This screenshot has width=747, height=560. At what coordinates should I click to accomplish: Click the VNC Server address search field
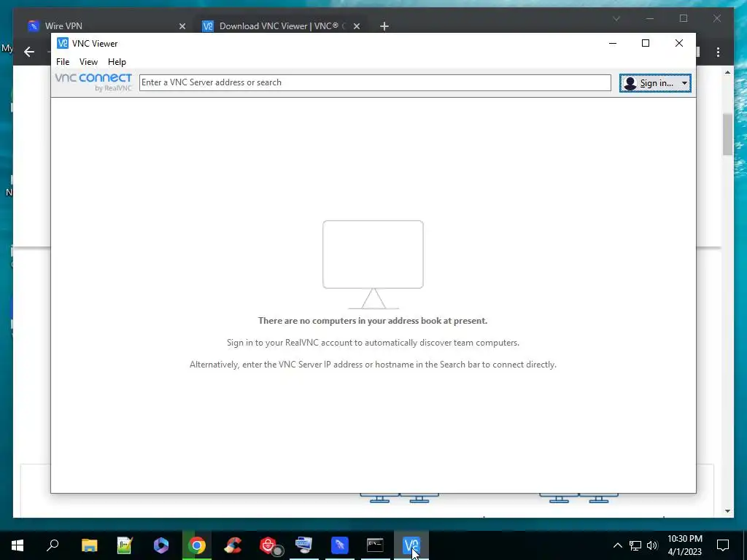coord(375,82)
